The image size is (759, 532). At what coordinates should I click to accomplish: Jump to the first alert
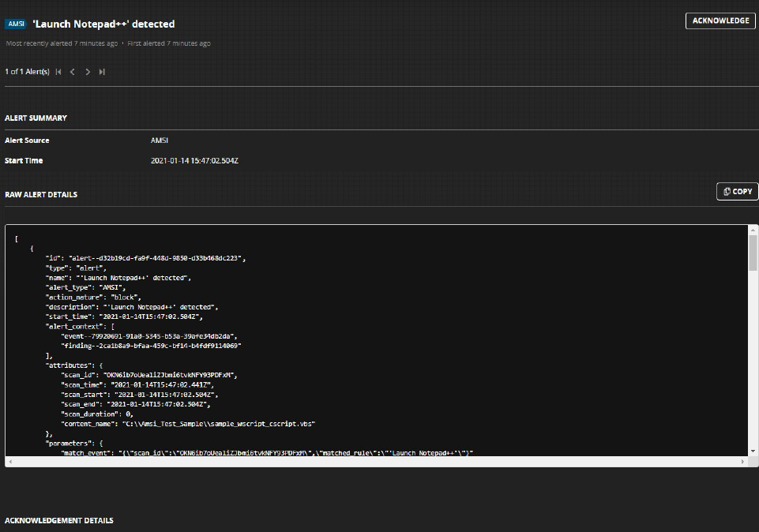coord(58,72)
